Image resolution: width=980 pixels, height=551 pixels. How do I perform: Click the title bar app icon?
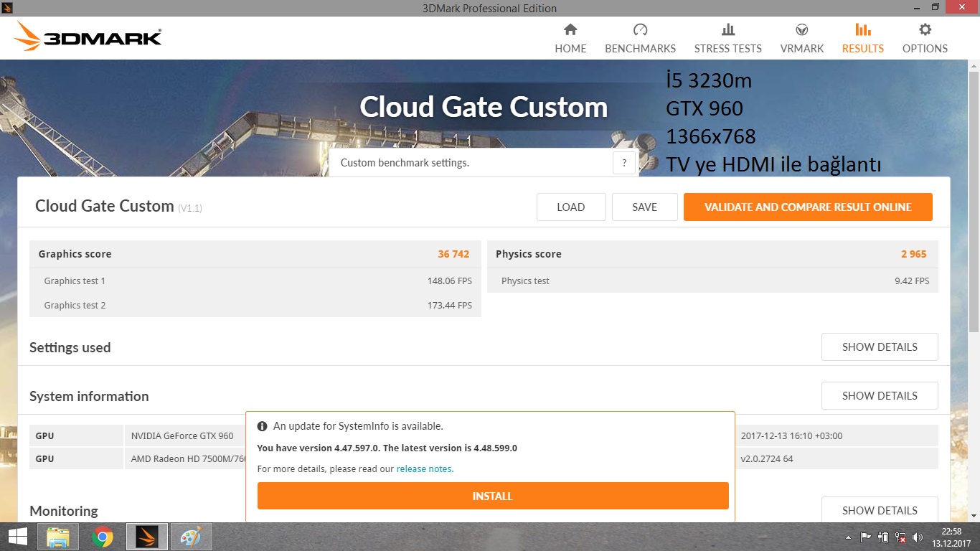coord(9,7)
